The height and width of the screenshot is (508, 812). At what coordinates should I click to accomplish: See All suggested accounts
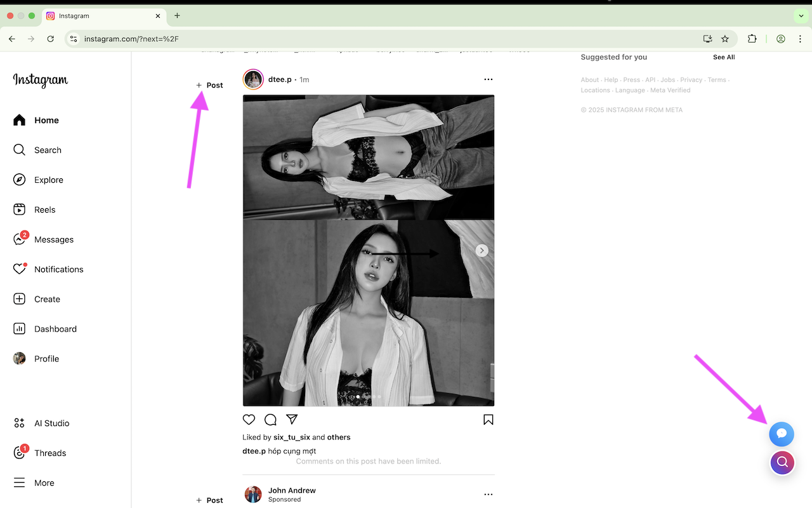(723, 57)
